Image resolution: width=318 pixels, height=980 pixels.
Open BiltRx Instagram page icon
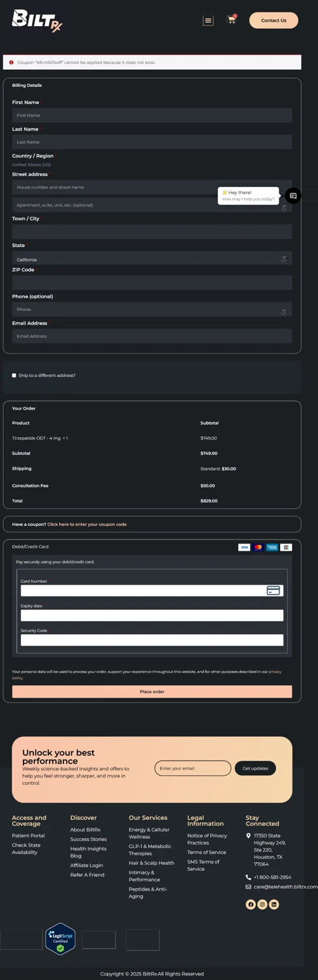[x=262, y=904]
